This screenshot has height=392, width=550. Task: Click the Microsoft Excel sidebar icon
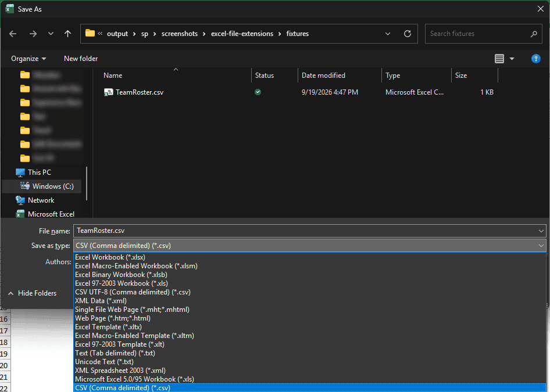(20, 214)
